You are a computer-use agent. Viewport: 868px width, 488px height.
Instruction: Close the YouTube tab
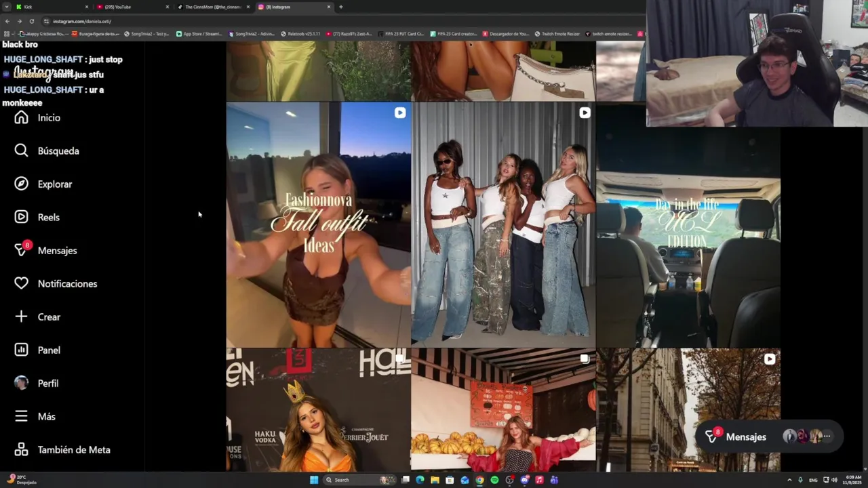click(x=167, y=7)
